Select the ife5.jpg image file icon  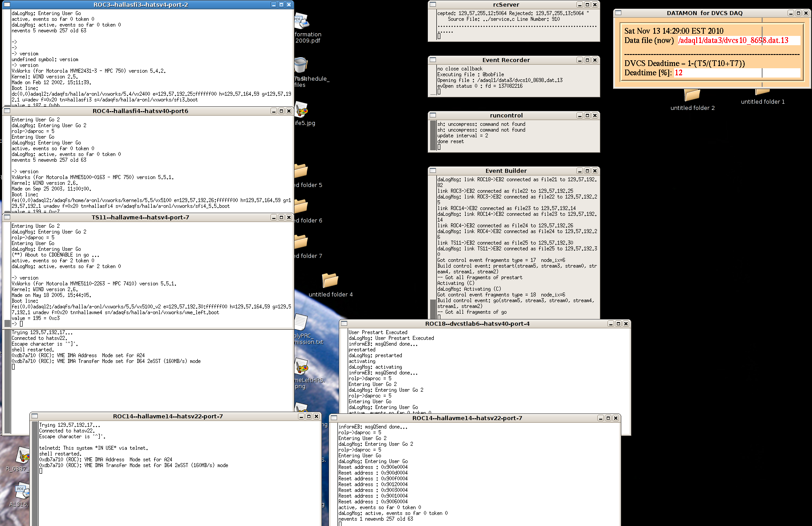click(x=302, y=109)
